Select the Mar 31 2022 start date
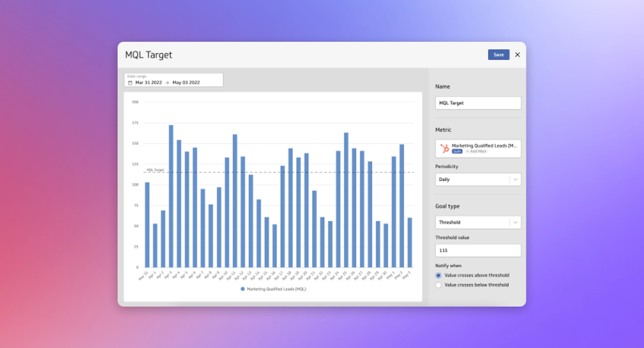 click(149, 82)
